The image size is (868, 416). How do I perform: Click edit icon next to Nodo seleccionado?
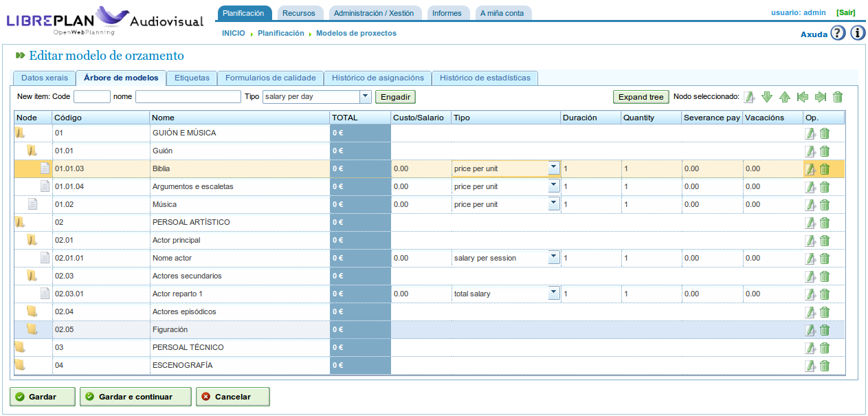749,97
